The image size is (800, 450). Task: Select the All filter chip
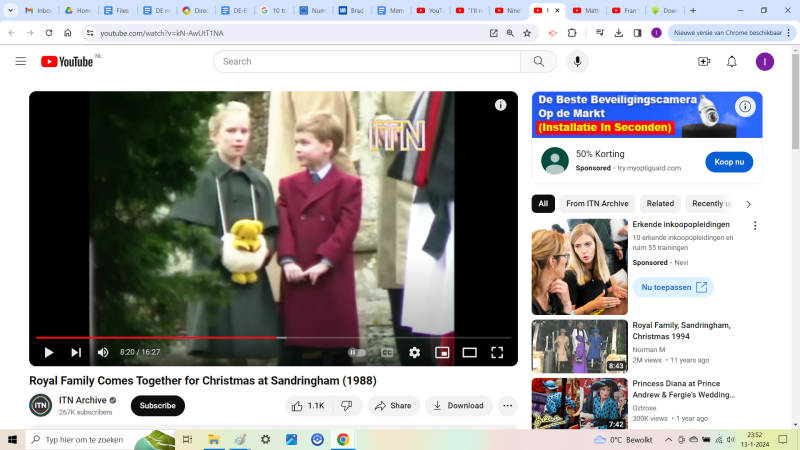pos(543,204)
